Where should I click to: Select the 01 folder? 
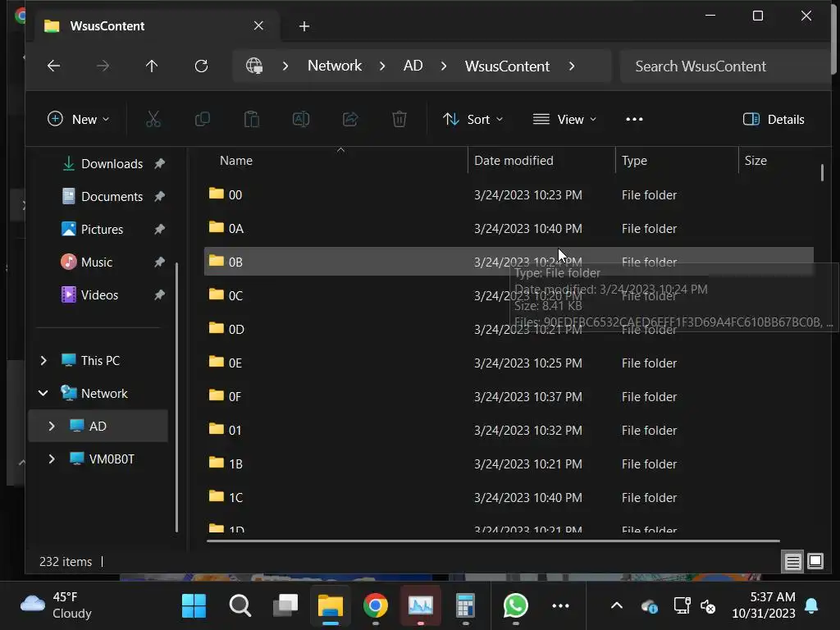pyautogui.click(x=509, y=430)
